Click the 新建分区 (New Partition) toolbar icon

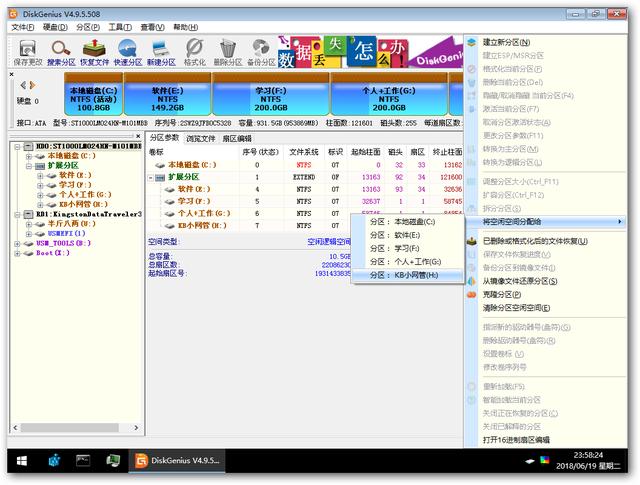pos(161,52)
